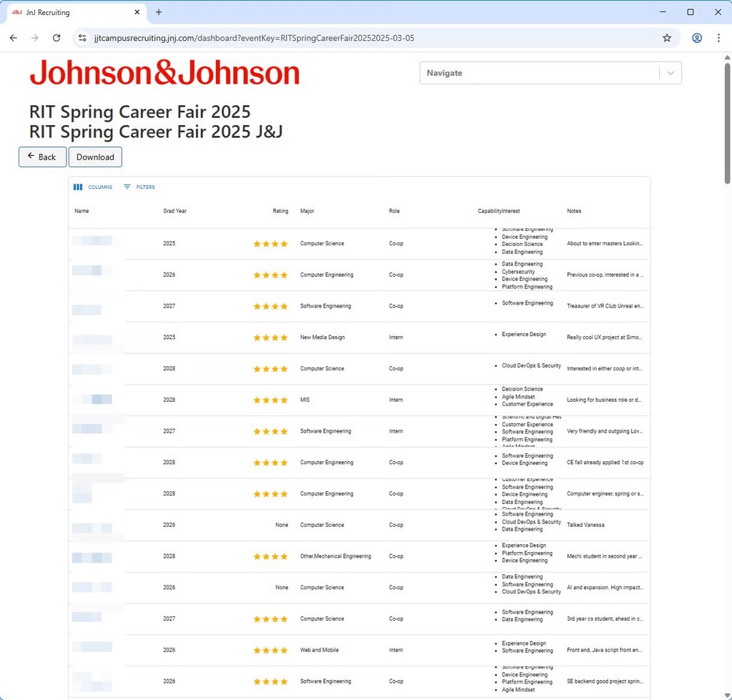Viewport: 732px width, 700px height.
Task: Open the Filters panel
Action: [x=139, y=187]
